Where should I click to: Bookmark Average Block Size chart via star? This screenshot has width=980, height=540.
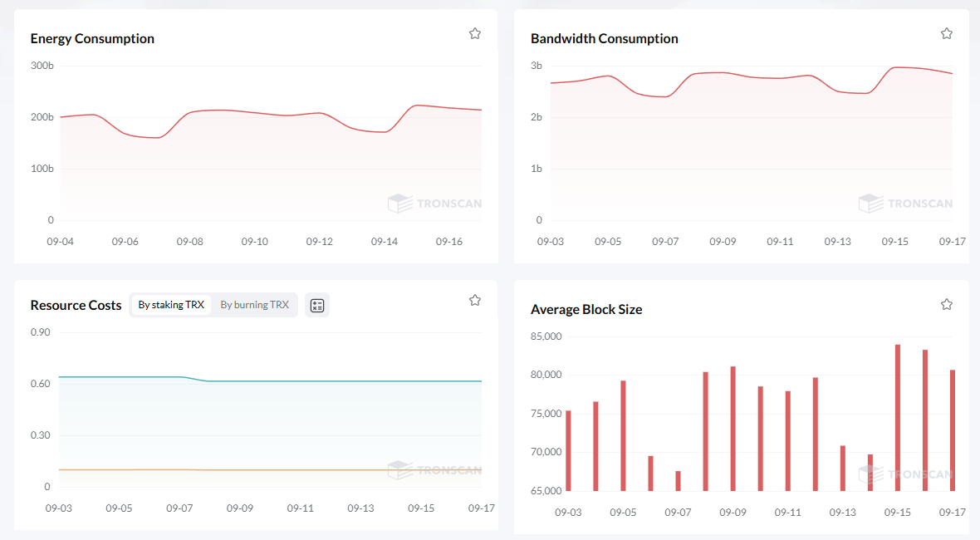946,304
